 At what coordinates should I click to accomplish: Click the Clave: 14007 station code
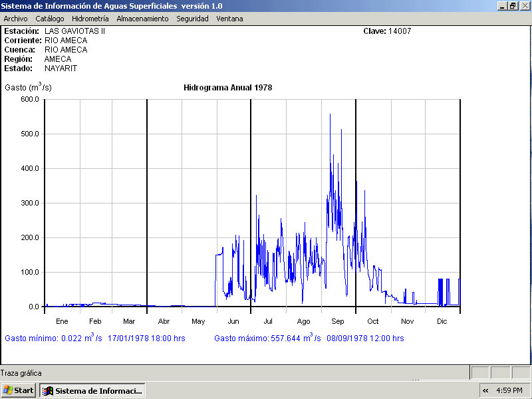pyautogui.click(x=386, y=31)
